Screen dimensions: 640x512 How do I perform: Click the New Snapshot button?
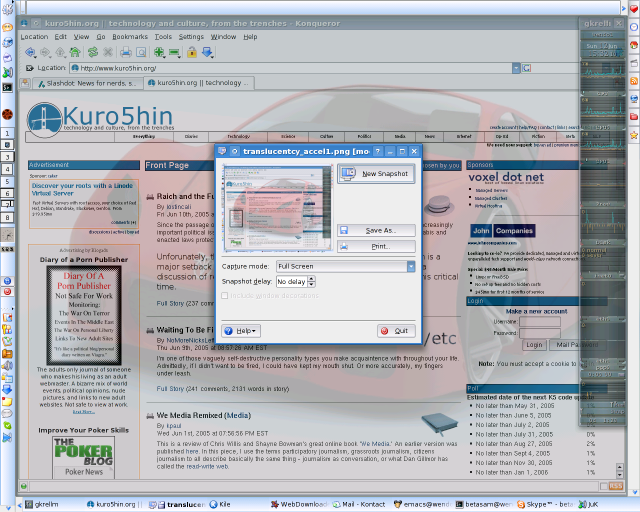point(376,174)
